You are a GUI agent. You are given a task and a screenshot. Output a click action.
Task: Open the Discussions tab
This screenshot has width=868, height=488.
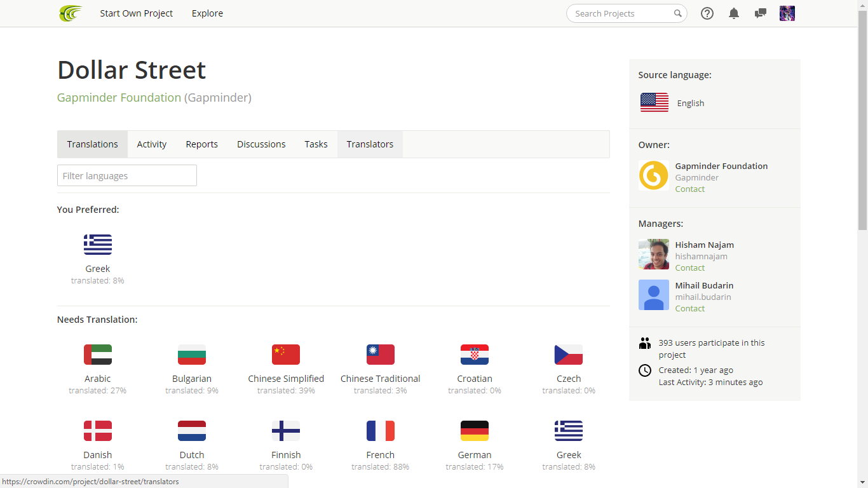261,144
